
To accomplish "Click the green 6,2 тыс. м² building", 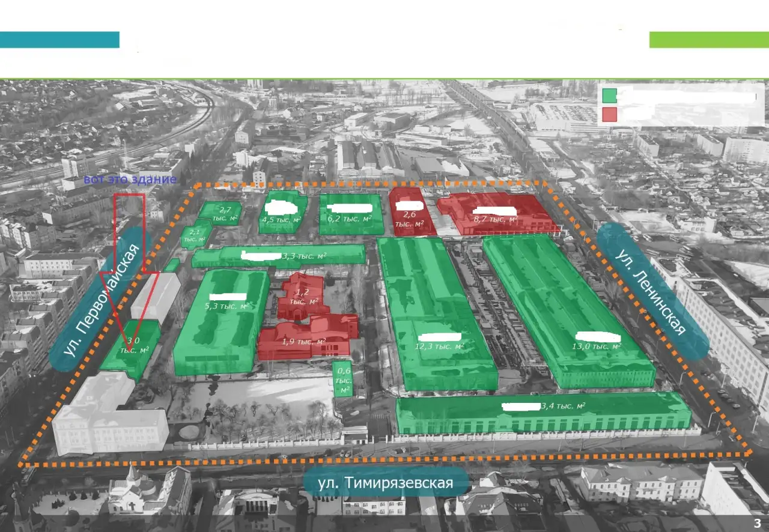I will [x=351, y=214].
